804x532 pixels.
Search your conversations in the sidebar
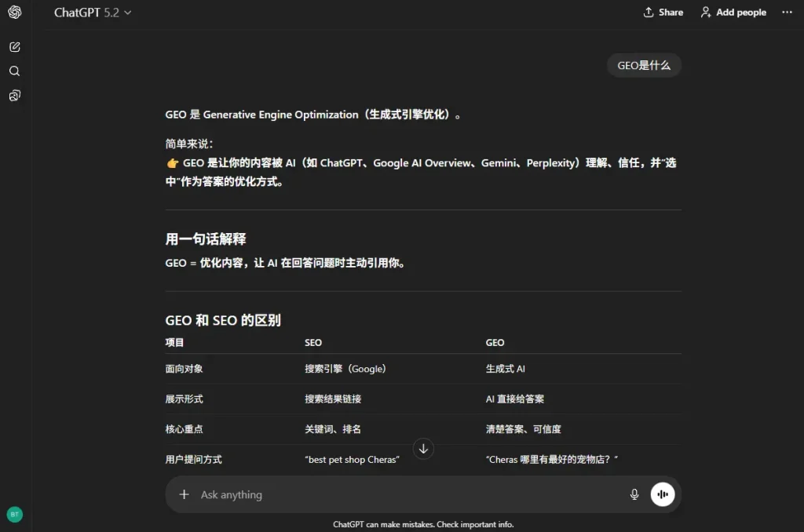point(14,71)
